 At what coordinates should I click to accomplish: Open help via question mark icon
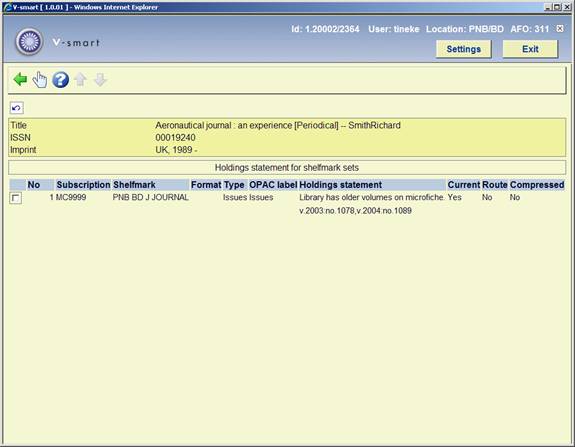pyautogui.click(x=61, y=80)
